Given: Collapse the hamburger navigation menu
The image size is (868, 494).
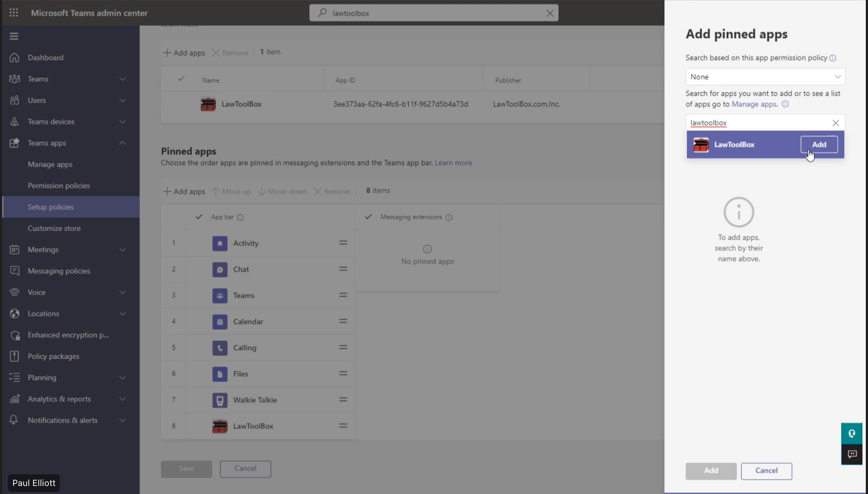Looking at the screenshot, I should (x=14, y=36).
